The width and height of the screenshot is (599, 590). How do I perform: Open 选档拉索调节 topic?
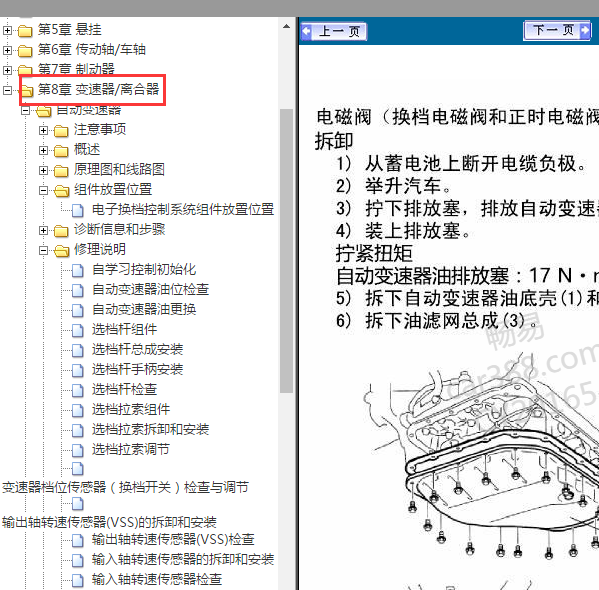[131, 449]
